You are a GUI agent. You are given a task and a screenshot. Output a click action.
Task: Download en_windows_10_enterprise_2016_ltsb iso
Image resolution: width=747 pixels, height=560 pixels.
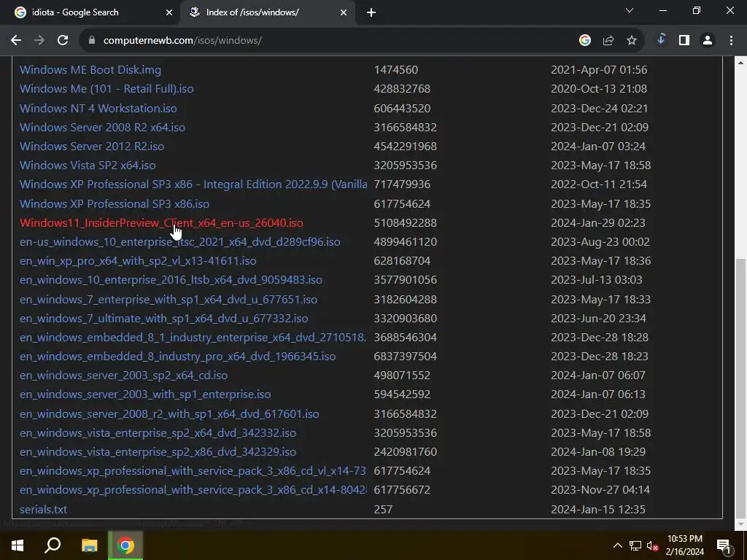[x=171, y=281]
